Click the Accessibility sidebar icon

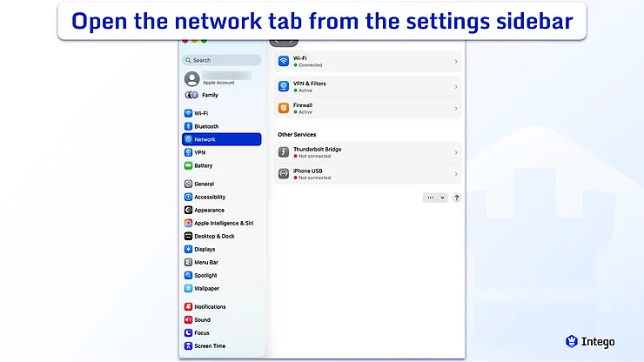coord(188,198)
